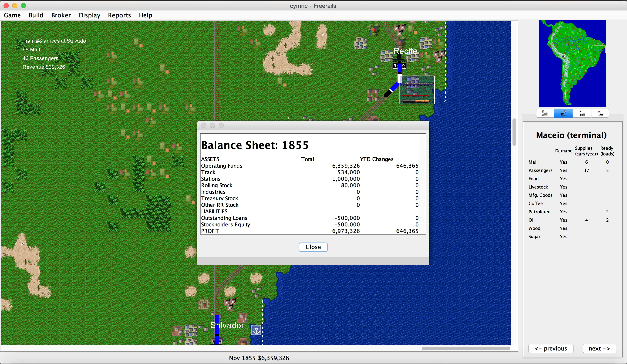
Task: Expand the Build menu options
Action: pyautogui.click(x=35, y=15)
